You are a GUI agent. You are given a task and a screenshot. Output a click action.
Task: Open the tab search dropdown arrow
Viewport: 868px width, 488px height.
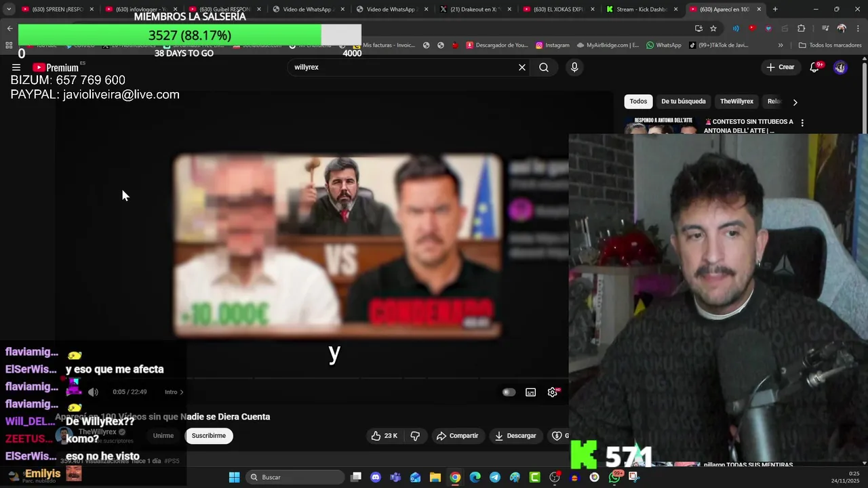8,9
